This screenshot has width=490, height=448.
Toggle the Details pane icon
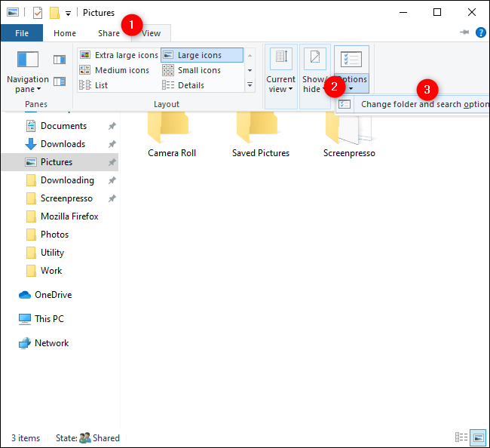tap(60, 81)
